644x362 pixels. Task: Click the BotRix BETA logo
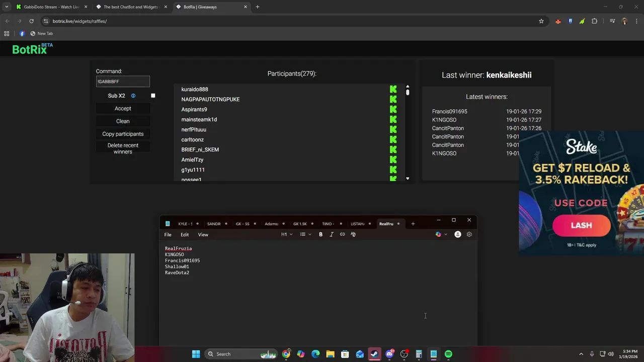(x=32, y=49)
